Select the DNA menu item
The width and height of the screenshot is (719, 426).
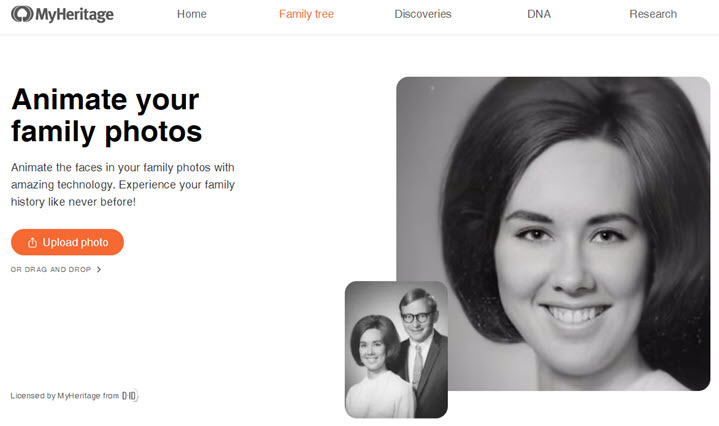(x=539, y=14)
